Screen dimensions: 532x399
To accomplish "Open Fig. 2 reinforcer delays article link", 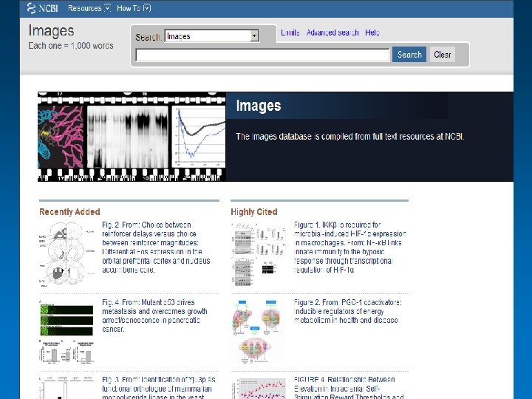I will coord(156,248).
